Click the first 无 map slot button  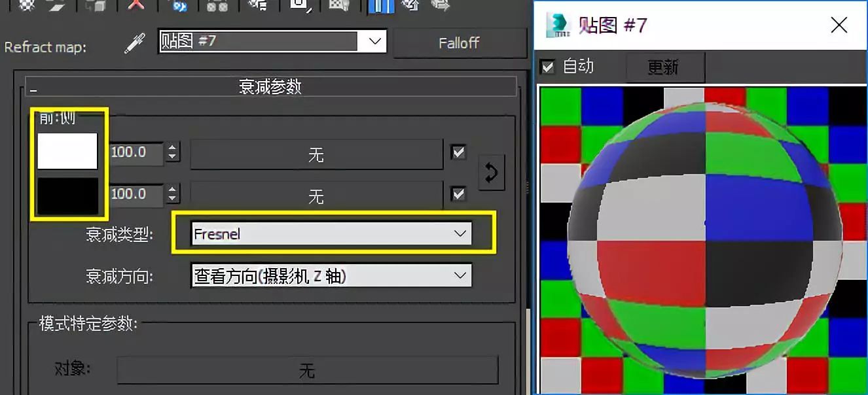tap(316, 155)
